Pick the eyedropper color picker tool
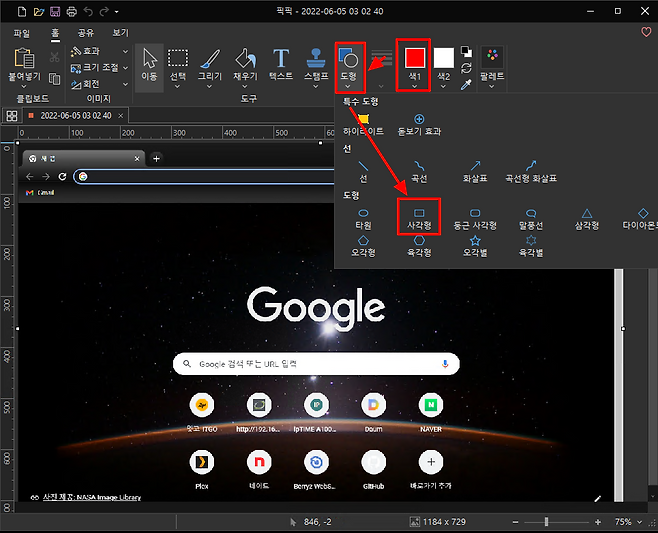 tap(466, 85)
